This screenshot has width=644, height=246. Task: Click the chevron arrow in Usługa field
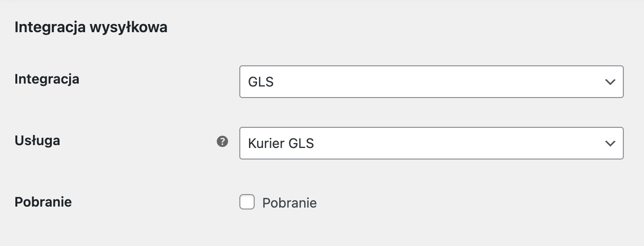click(610, 143)
